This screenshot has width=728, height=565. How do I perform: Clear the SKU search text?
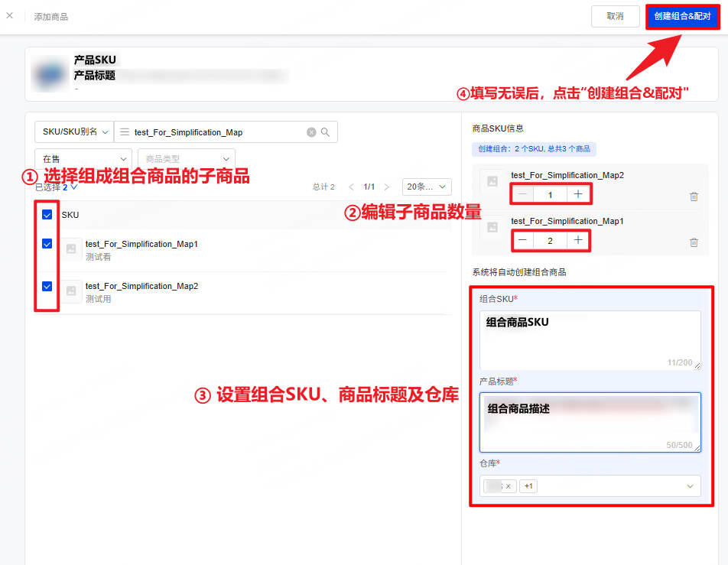click(x=311, y=132)
